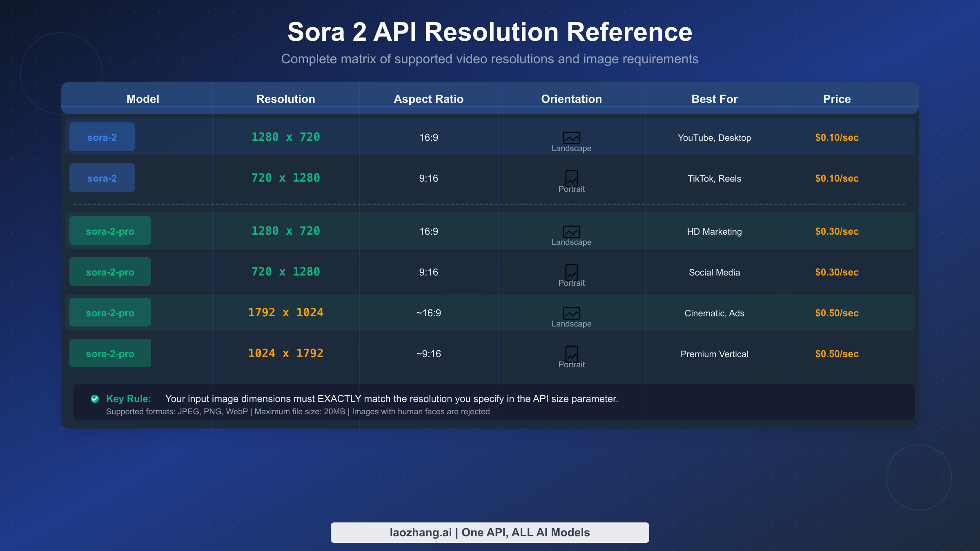Click the 1792 x 1024 resolution text
The height and width of the screenshot is (551, 980).
click(x=285, y=312)
